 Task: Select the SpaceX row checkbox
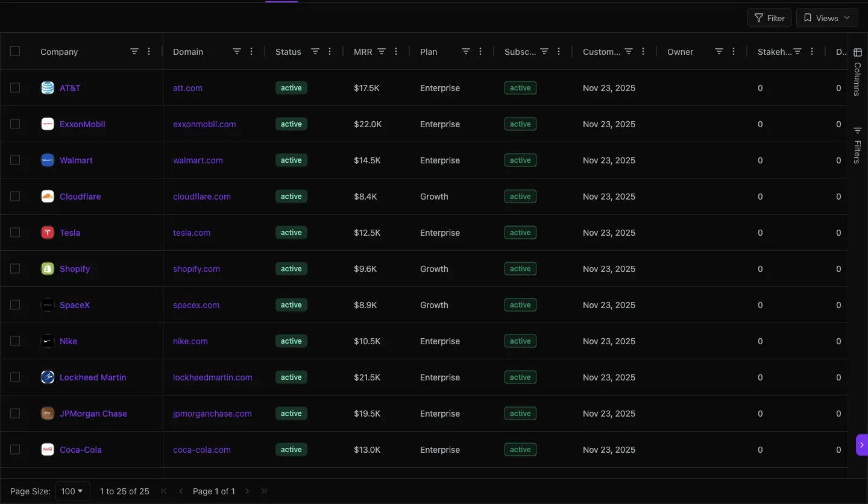click(15, 305)
